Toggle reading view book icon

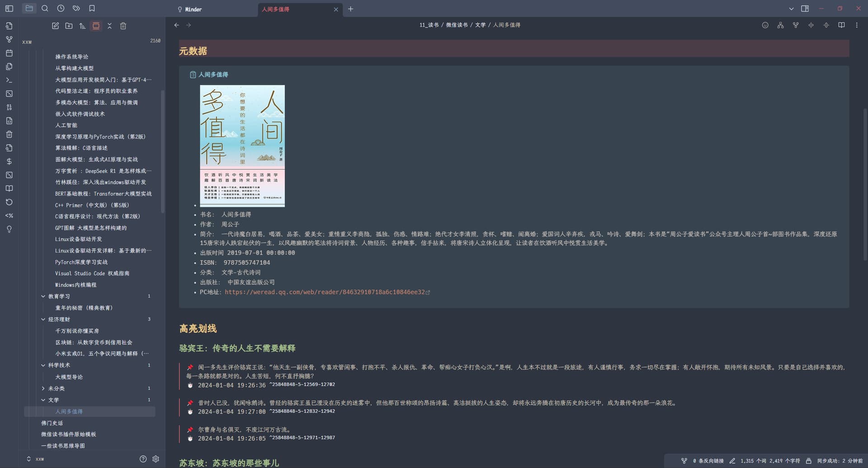(x=841, y=25)
